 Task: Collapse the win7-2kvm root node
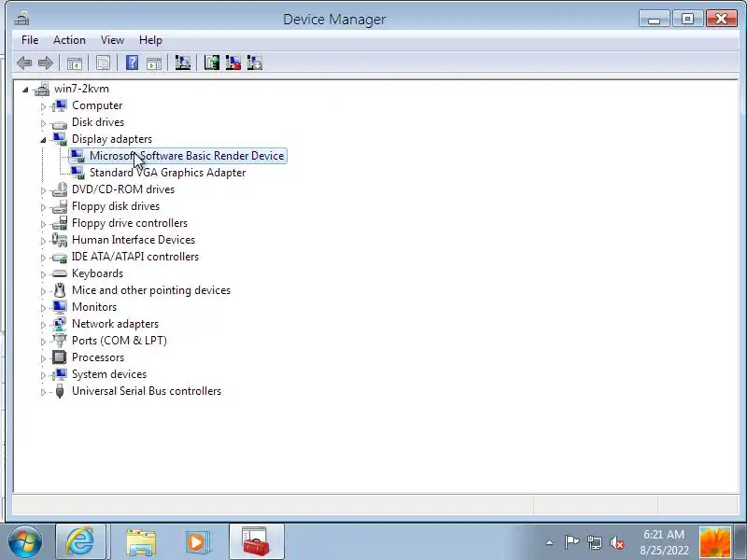pyautogui.click(x=25, y=89)
